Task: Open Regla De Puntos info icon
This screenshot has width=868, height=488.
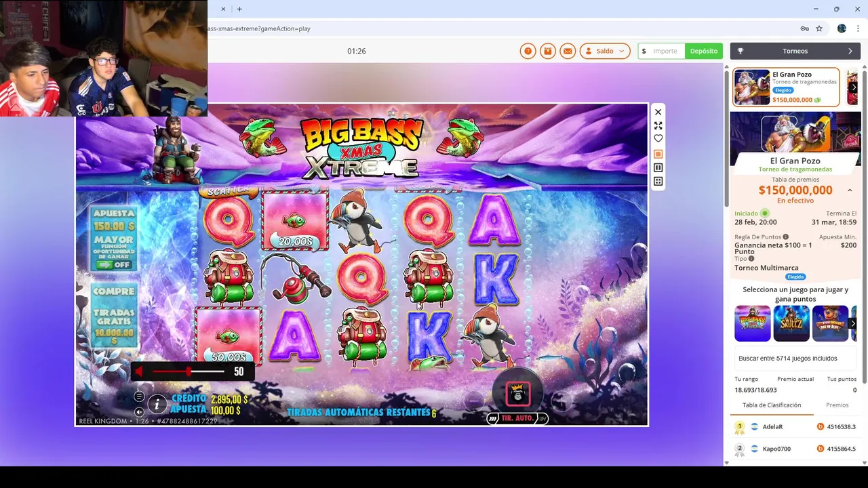Action: (786, 237)
